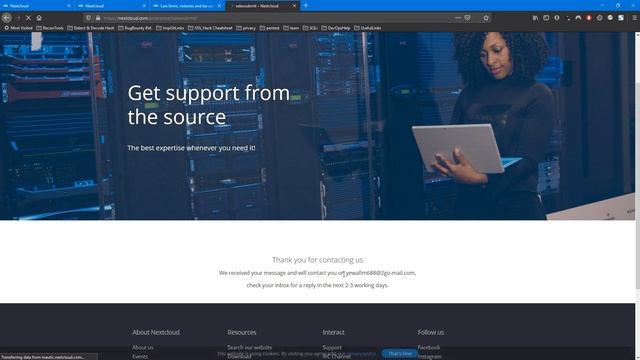Click the S extension icon
The width and height of the screenshot is (640, 360).
click(x=621, y=18)
